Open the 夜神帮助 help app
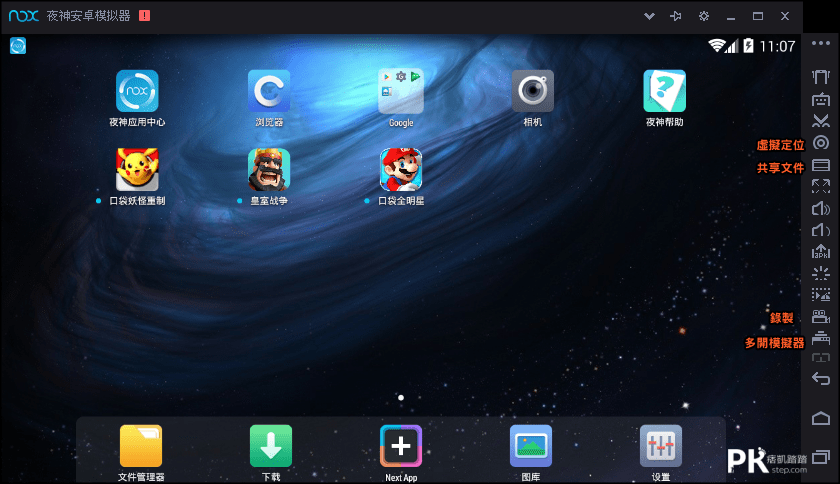Image resolution: width=840 pixels, height=484 pixels. (664, 91)
